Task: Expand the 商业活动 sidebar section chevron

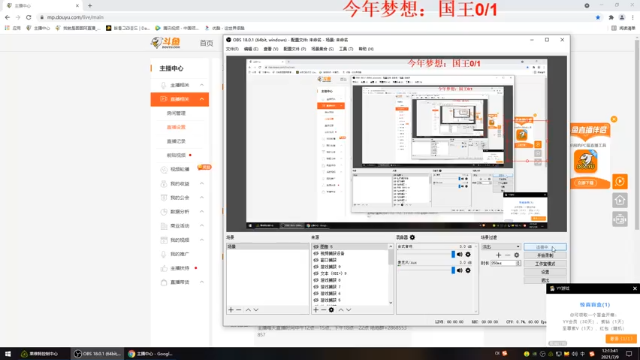Action: tap(202, 226)
